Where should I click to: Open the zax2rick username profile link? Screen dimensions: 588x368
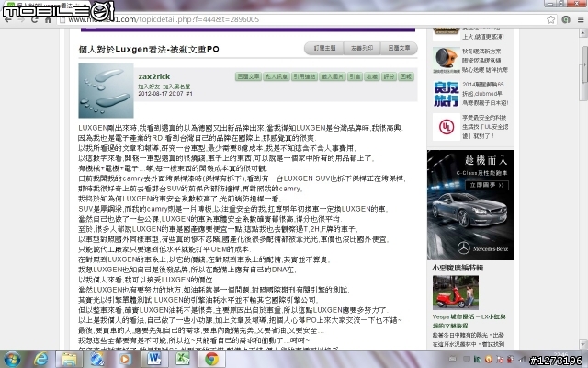pos(154,76)
